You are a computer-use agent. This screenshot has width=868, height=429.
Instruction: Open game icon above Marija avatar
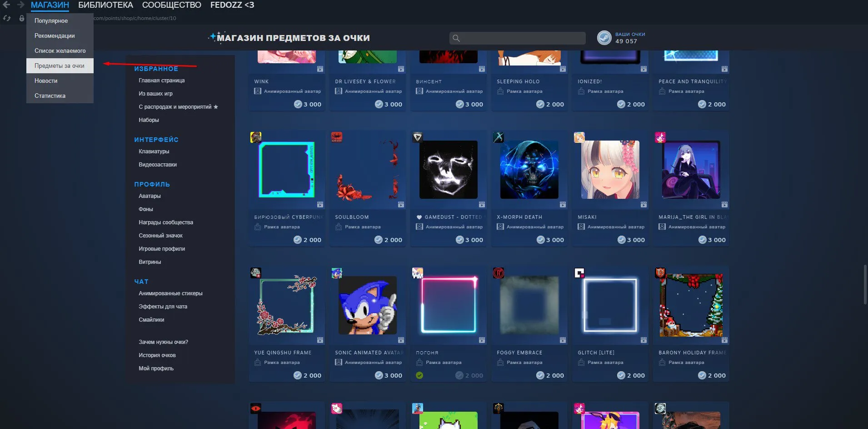[660, 137]
